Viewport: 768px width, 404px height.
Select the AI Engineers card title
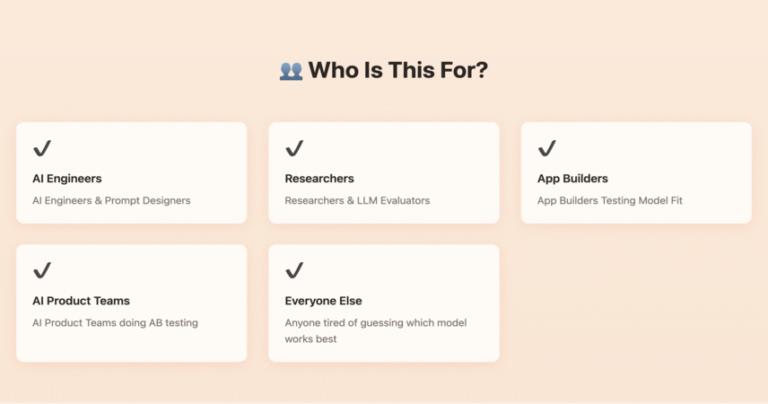[67, 179]
